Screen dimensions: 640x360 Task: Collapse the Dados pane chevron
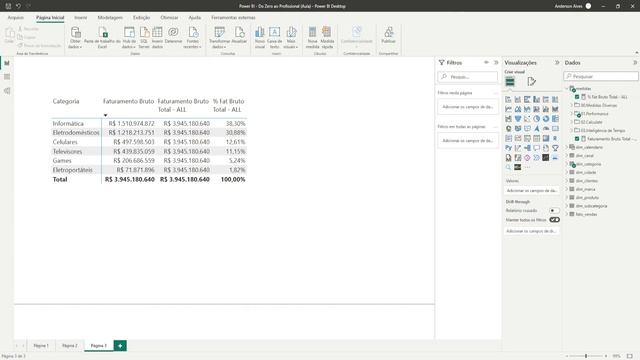(x=635, y=62)
